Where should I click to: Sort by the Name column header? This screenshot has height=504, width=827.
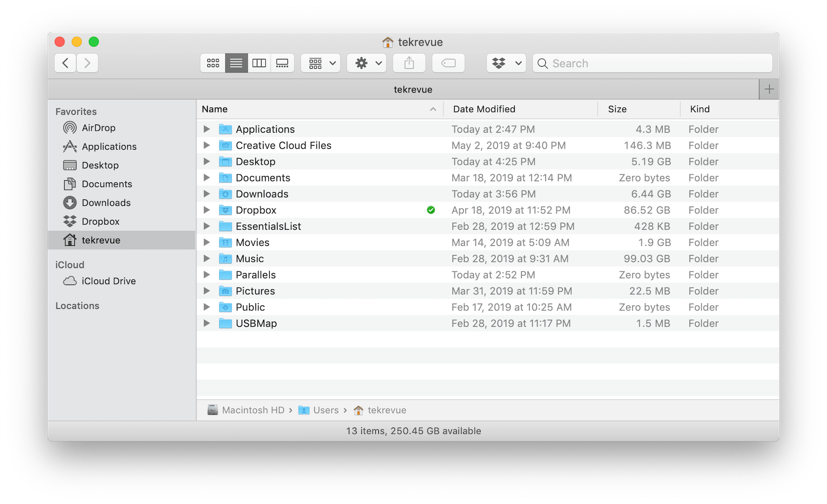(319, 109)
